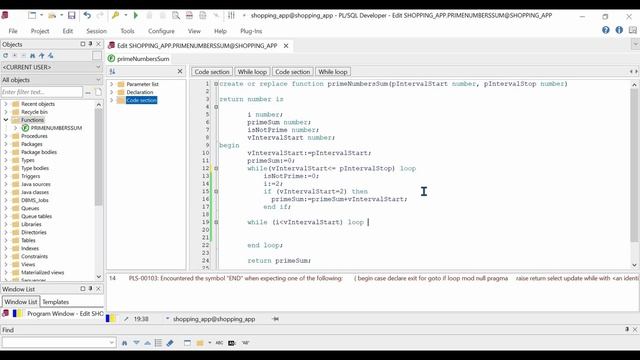Collapse the Functions folder
The image size is (640, 360).
click(6, 120)
